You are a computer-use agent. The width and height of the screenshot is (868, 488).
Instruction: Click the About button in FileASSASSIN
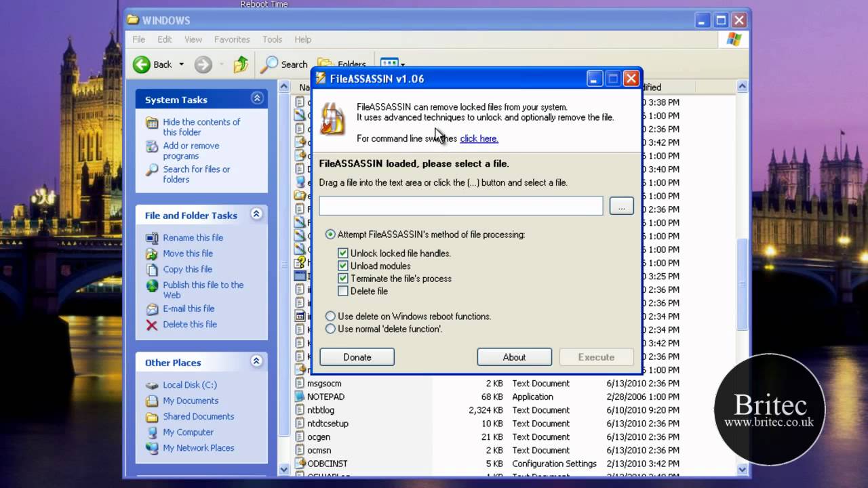click(514, 357)
